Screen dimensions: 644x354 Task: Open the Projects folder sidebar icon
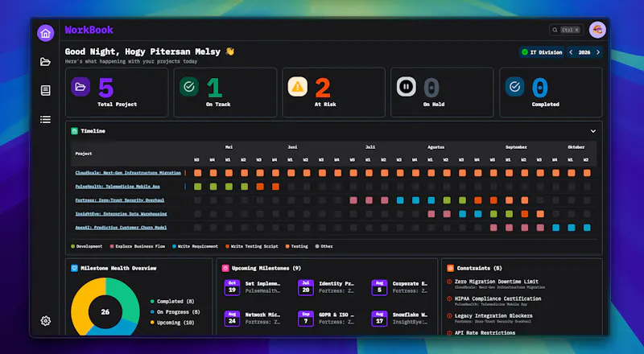point(46,62)
